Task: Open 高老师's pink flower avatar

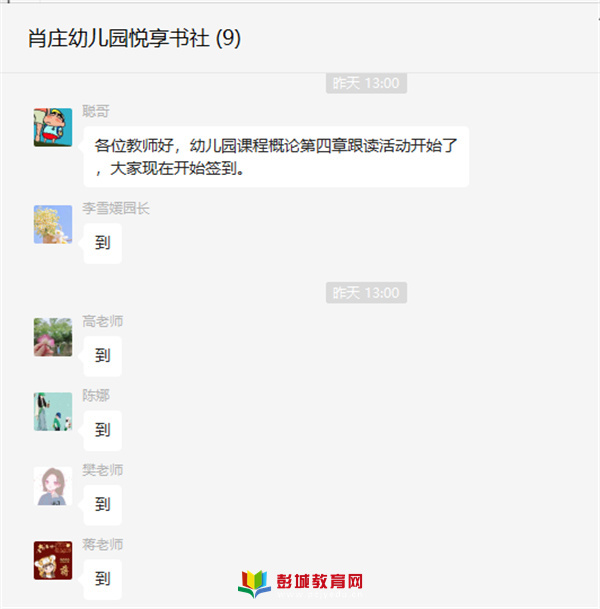Action: click(x=53, y=337)
